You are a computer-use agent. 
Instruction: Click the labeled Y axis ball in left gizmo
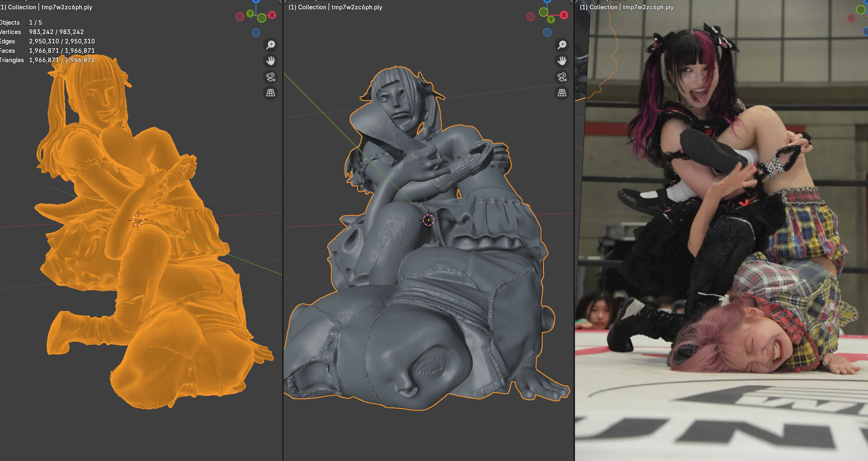pos(250,14)
